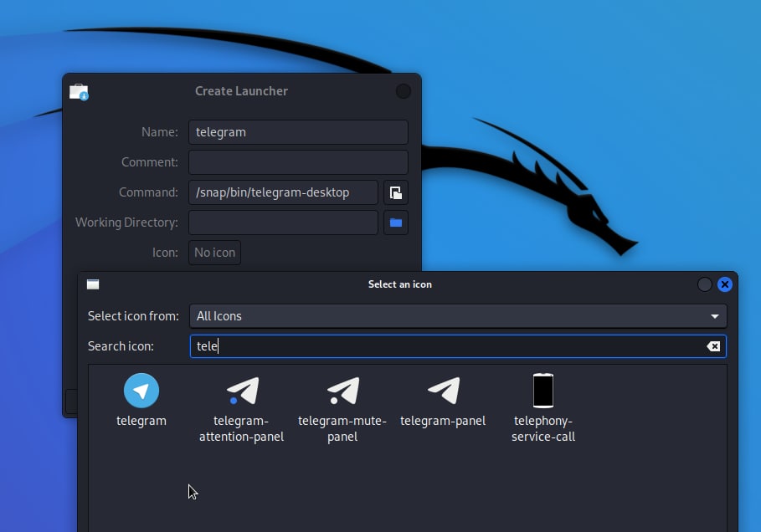Viewport: 761px width, 532px height.
Task: Click the file browser icon beside Command field
Action: [x=395, y=192]
